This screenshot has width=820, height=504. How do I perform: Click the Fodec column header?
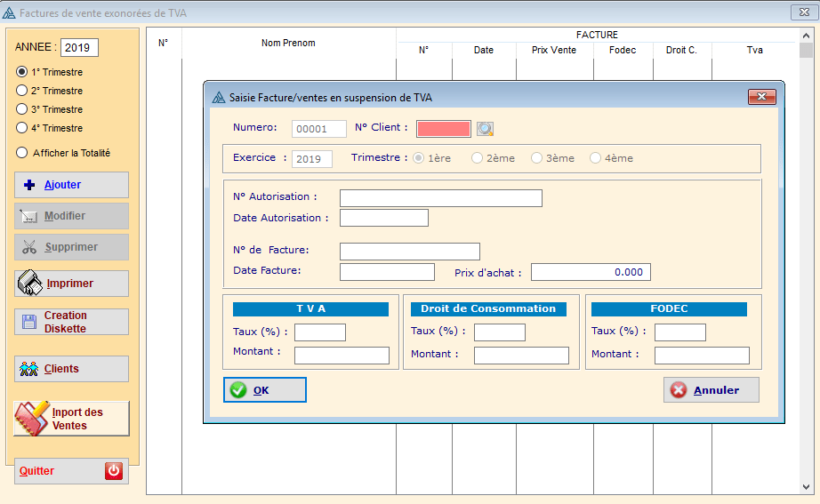(x=623, y=50)
